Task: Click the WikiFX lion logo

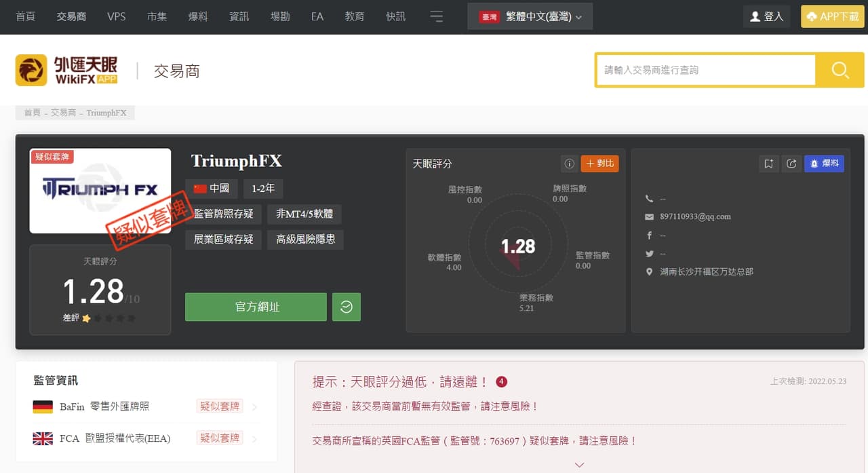Action: point(29,70)
